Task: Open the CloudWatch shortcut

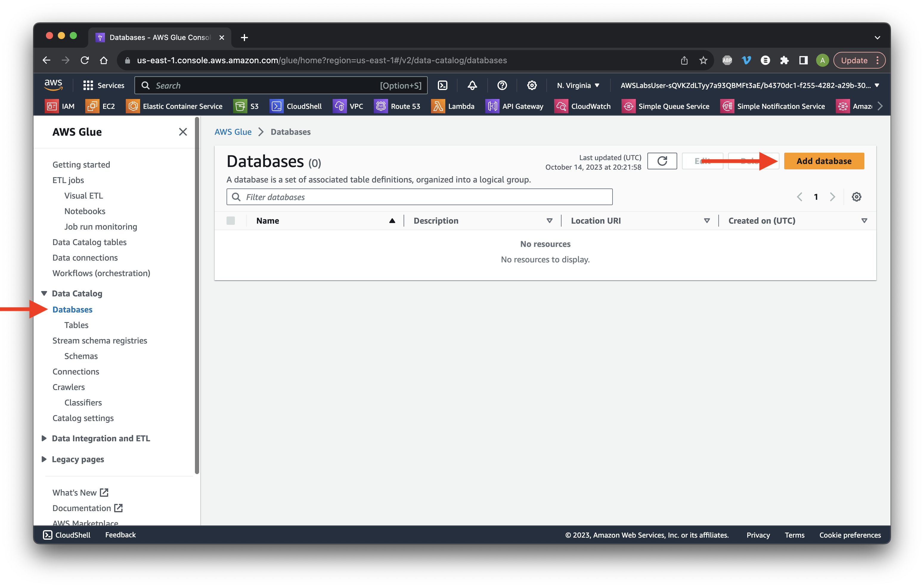Action: 582,106
